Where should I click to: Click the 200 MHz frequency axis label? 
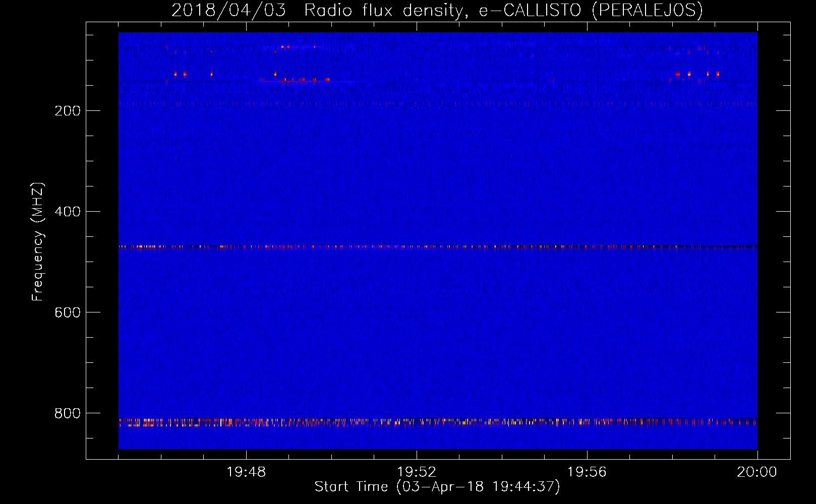coord(68,111)
